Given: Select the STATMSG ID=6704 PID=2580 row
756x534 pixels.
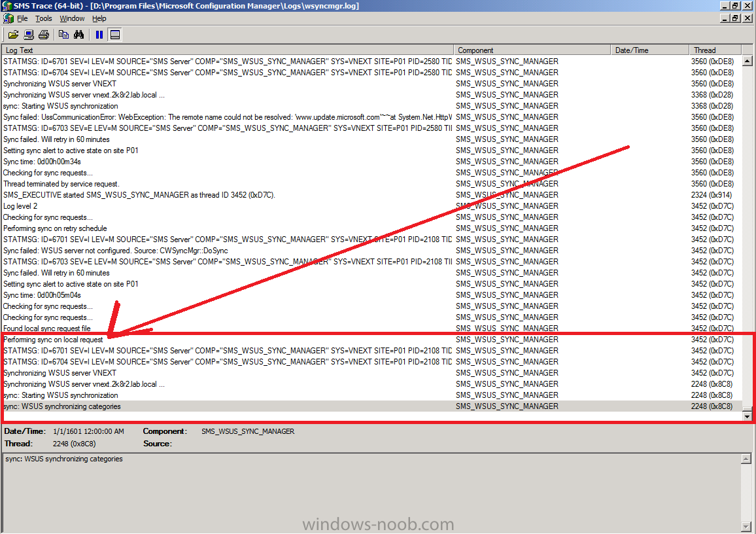Looking at the screenshot, I should [x=371, y=73].
